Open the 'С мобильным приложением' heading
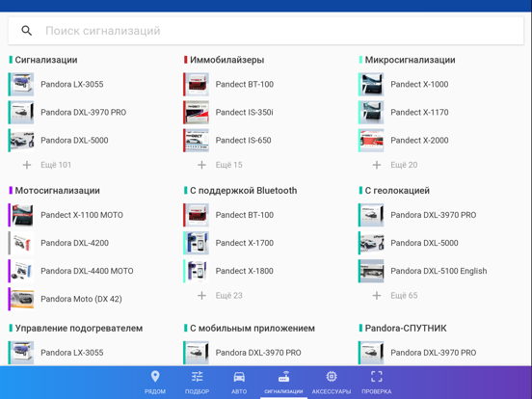 253,328
